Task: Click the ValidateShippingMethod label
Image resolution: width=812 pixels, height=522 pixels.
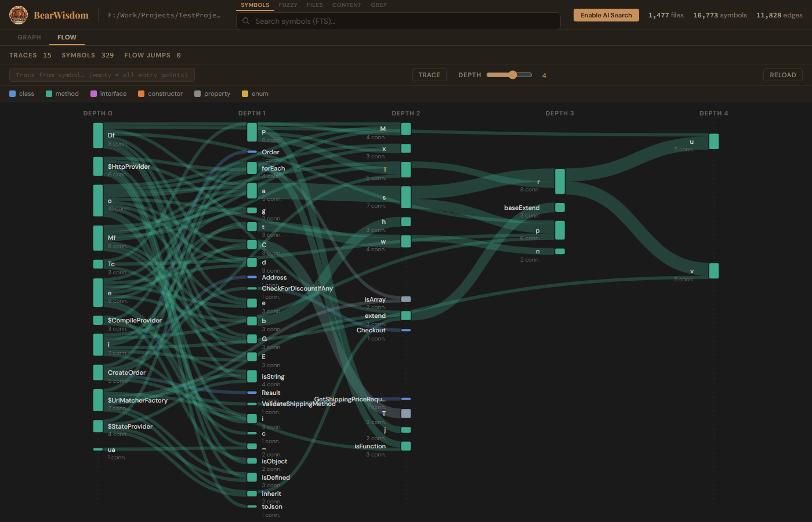Action: point(298,404)
